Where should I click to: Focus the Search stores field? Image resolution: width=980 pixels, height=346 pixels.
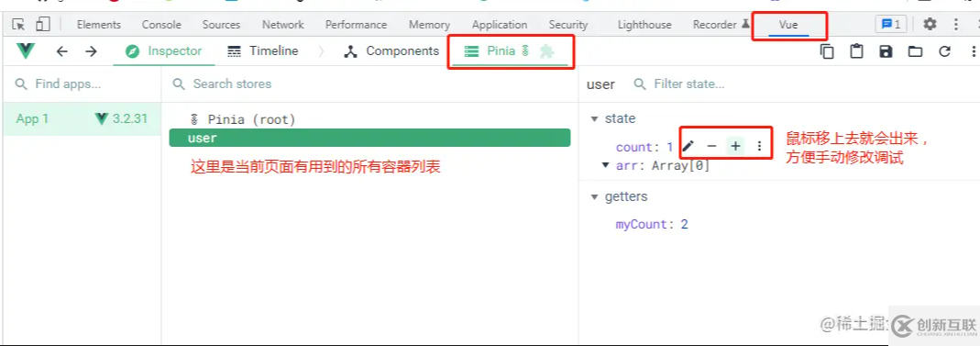coord(370,84)
